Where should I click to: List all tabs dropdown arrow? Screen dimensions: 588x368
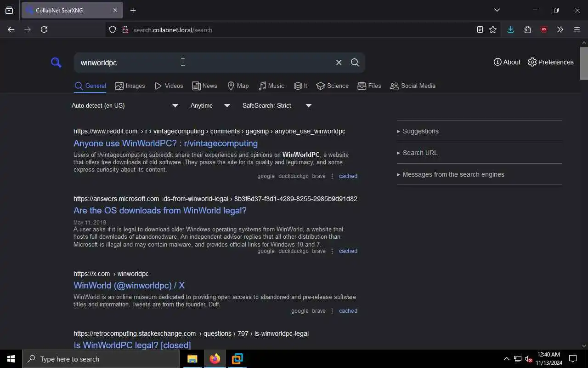497,10
